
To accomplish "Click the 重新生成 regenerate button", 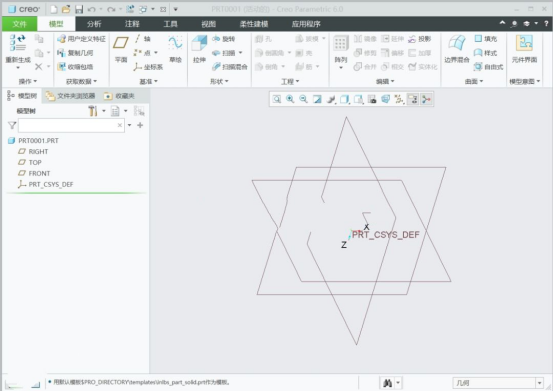I will click(18, 51).
